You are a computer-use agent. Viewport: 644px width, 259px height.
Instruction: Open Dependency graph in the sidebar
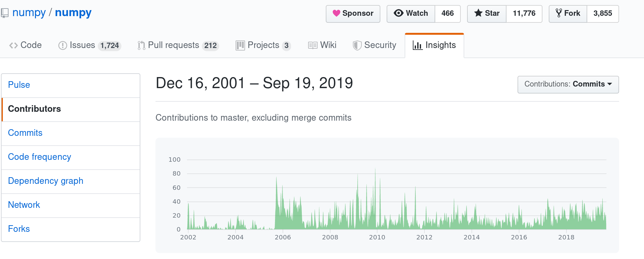click(x=71, y=181)
